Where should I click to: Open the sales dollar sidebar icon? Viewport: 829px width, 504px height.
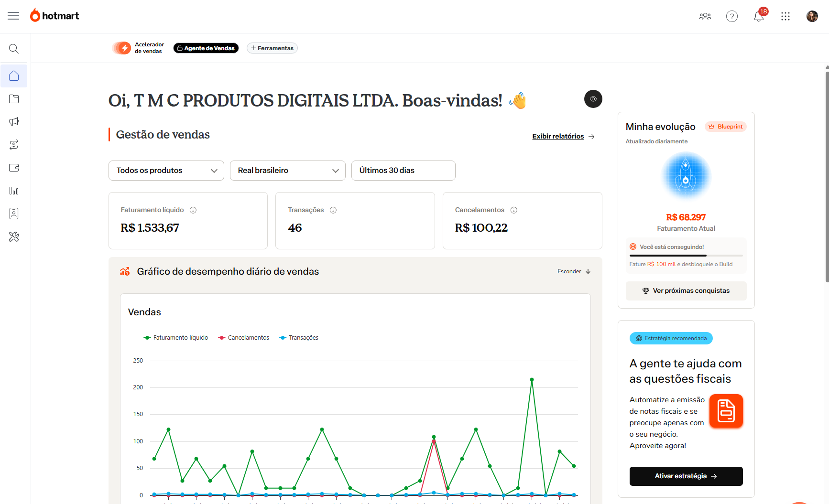(x=14, y=145)
